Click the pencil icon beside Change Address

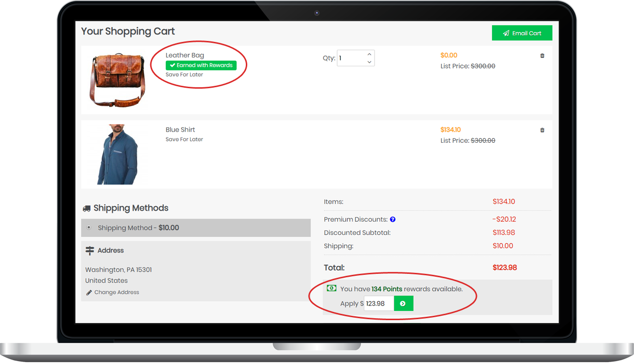tap(88, 292)
